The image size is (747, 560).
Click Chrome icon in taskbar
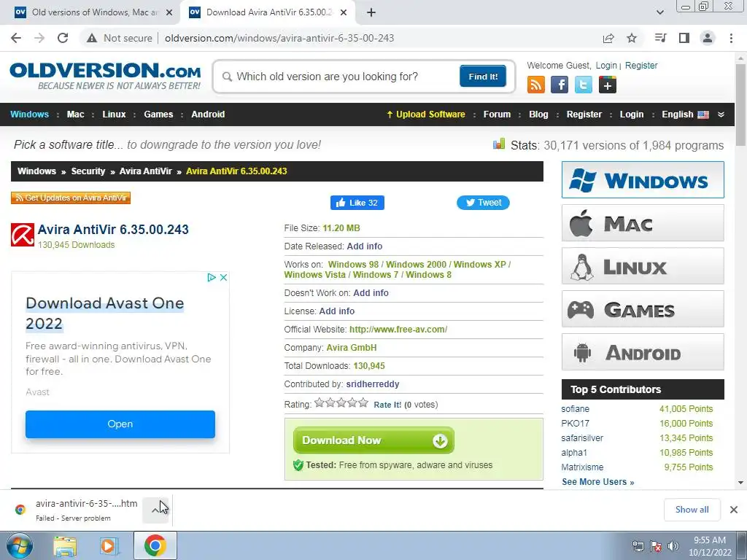pos(155,545)
